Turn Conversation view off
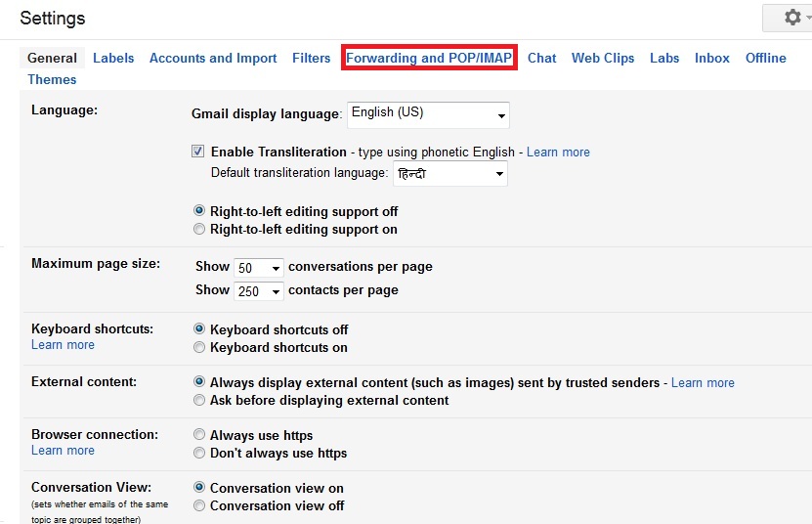 point(199,505)
